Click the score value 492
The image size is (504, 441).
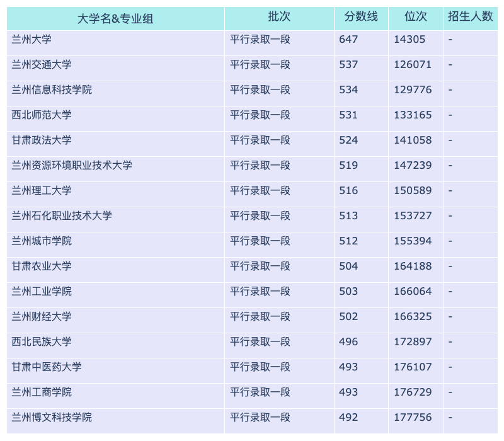348,417
